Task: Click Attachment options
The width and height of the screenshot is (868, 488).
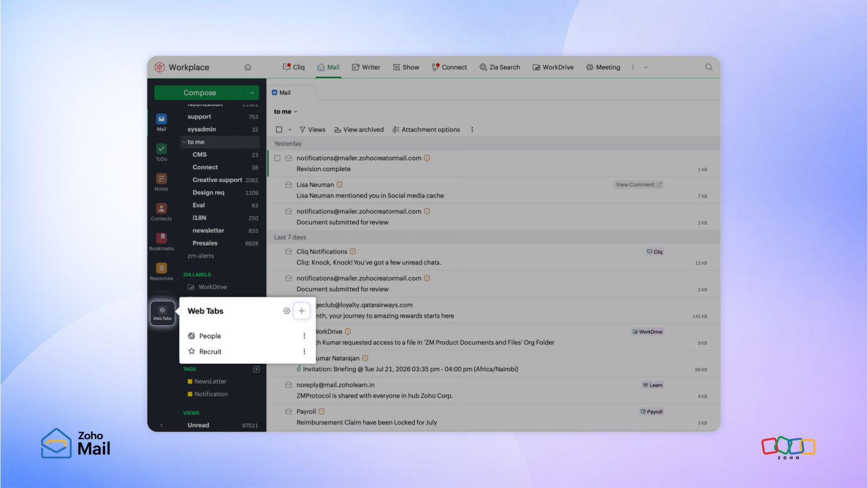Action: pos(426,130)
